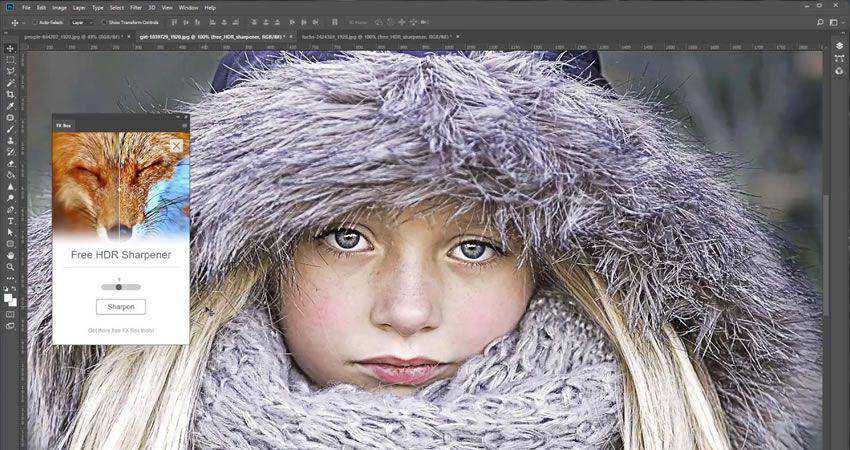Close the fox preview image in FX Box
The image size is (850, 450).
pos(176,146)
